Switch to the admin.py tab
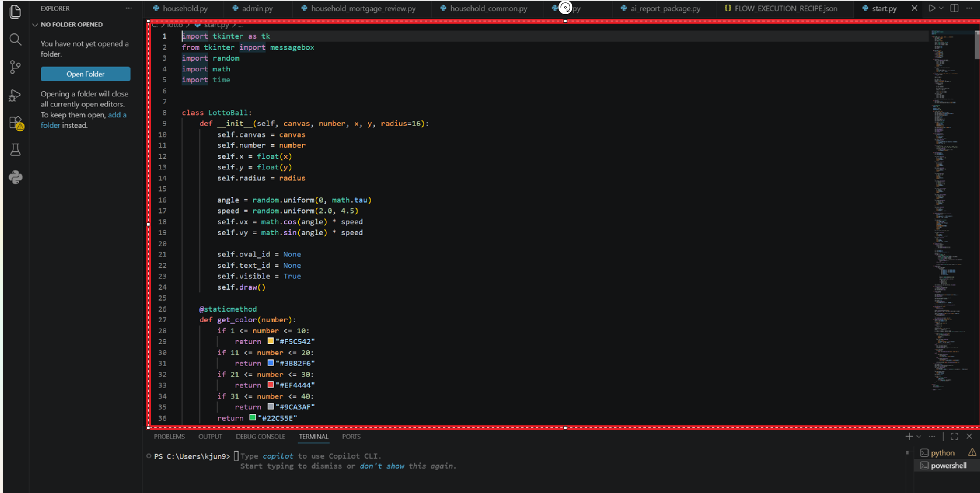 tap(253, 8)
